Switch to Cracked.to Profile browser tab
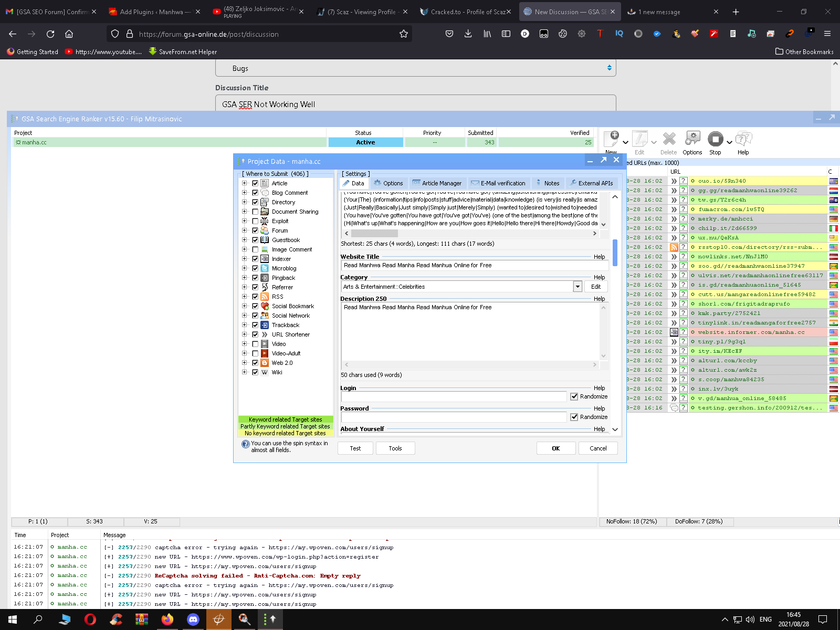The height and width of the screenshot is (630, 840). (x=466, y=12)
